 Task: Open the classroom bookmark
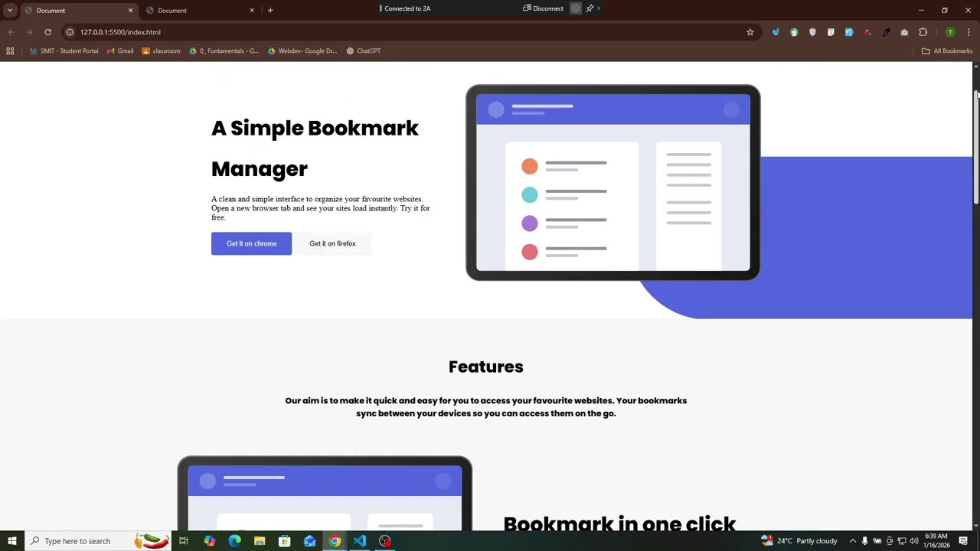pos(162,51)
